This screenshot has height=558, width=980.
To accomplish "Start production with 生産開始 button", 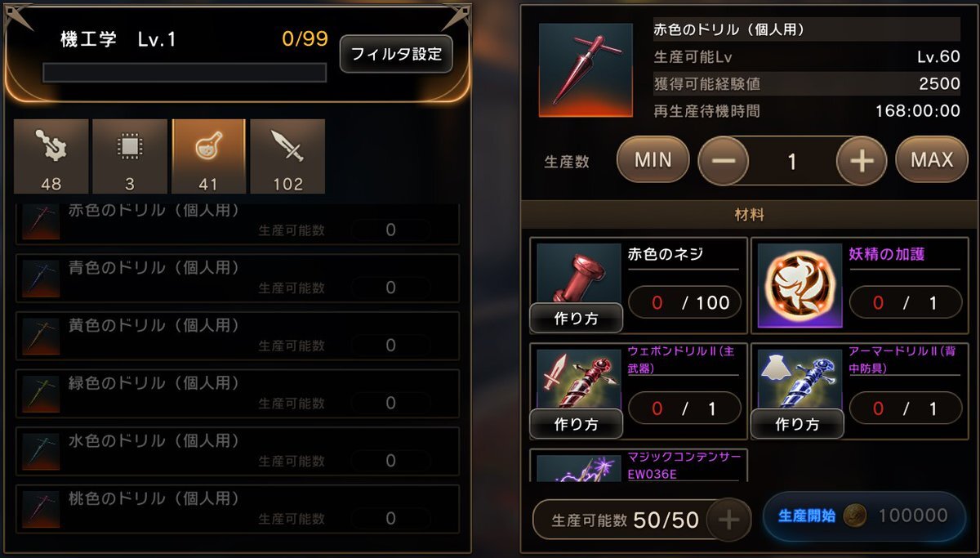I will 864,516.
